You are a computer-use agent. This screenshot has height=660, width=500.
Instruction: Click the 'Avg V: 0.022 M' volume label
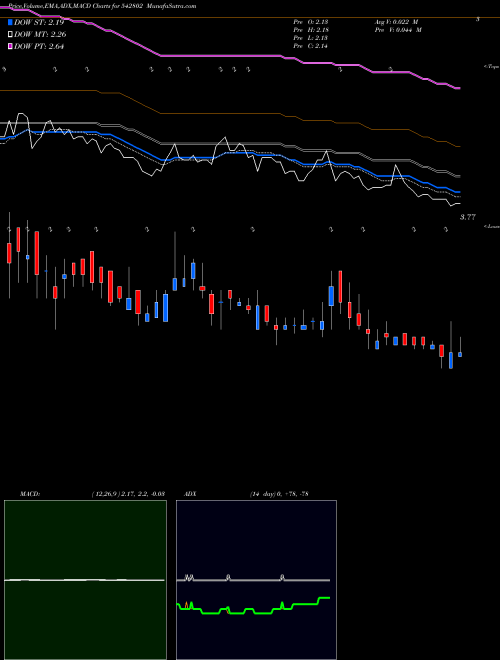396,22
